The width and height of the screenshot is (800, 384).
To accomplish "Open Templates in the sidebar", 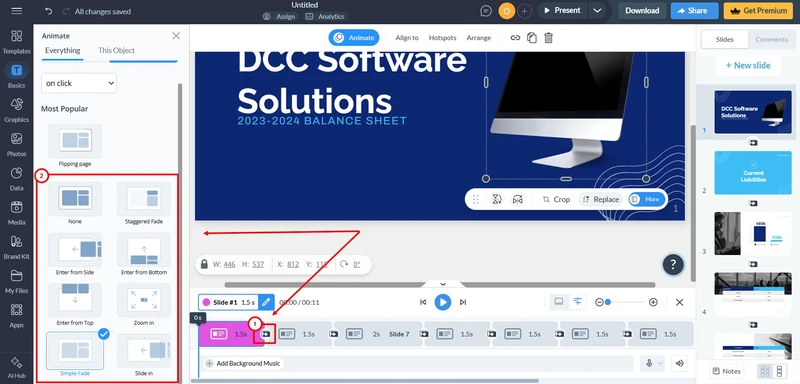I will pyautogui.click(x=16, y=41).
